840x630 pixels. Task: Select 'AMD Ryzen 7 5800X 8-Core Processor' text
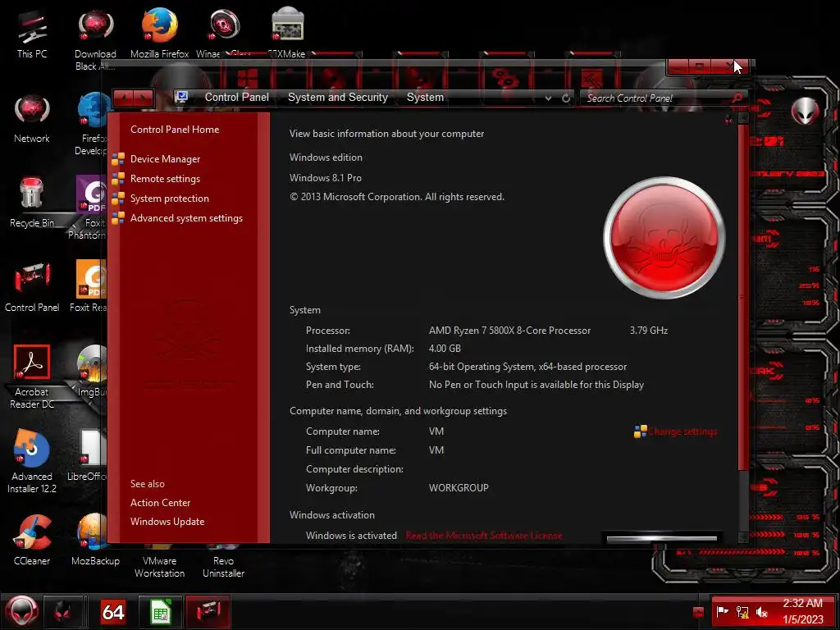point(509,331)
